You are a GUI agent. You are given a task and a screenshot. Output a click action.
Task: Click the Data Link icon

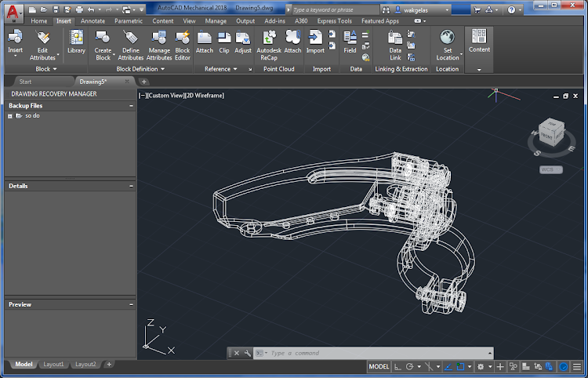point(395,37)
